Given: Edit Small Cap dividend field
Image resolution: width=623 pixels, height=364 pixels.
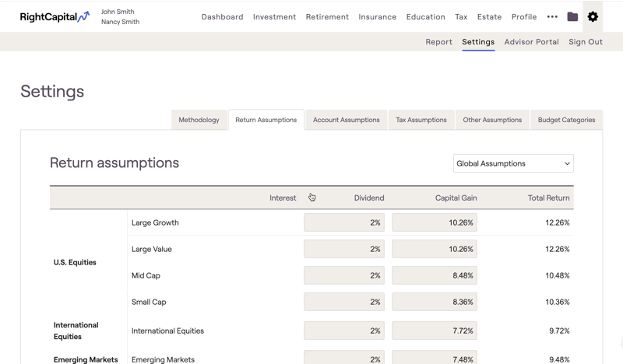Looking at the screenshot, I should pyautogui.click(x=344, y=302).
